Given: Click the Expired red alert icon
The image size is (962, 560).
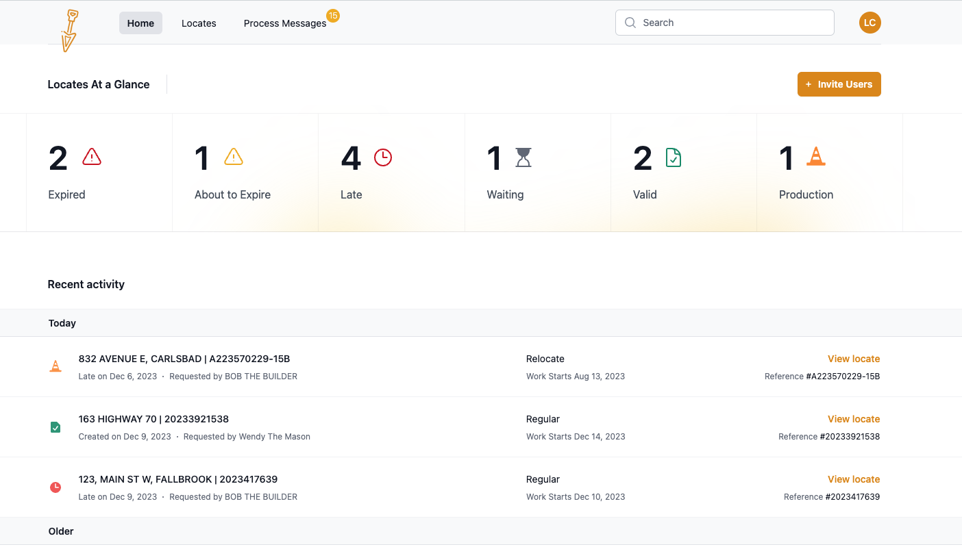Looking at the screenshot, I should (91, 157).
